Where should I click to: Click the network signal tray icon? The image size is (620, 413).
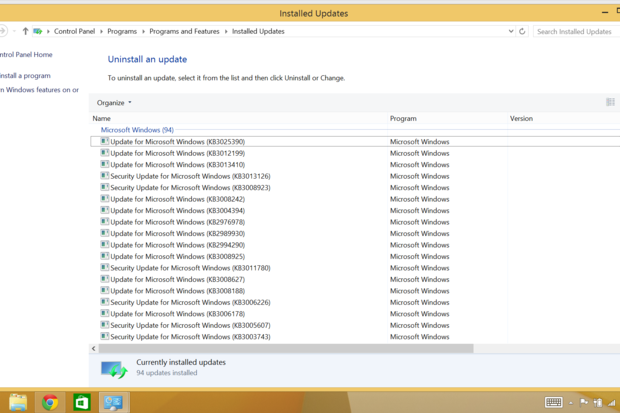(x=612, y=403)
